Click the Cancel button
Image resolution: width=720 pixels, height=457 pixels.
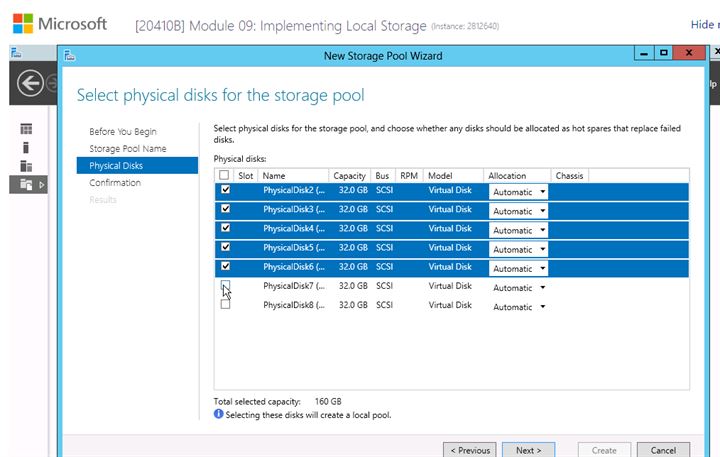click(663, 450)
